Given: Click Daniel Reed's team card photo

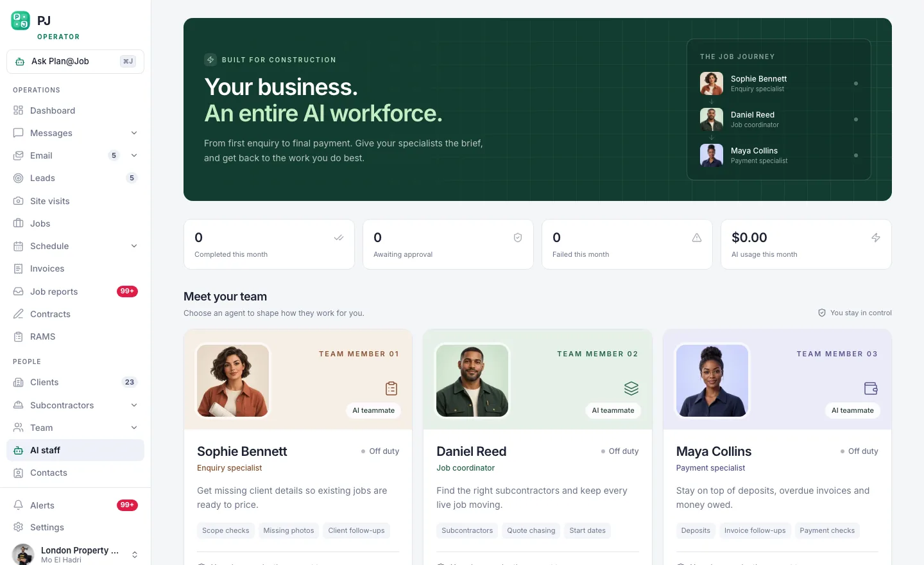Looking at the screenshot, I should pos(472,381).
